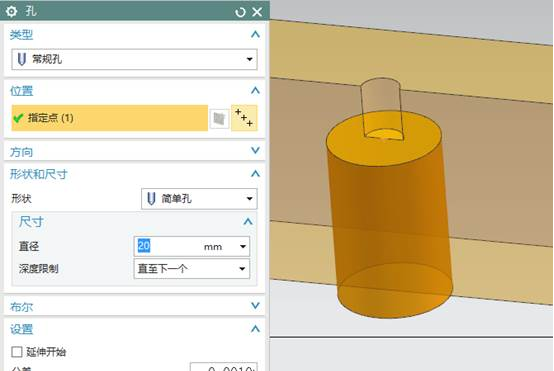
Task: Collapse the 形状和尺寸 section
Action: [x=255, y=173]
